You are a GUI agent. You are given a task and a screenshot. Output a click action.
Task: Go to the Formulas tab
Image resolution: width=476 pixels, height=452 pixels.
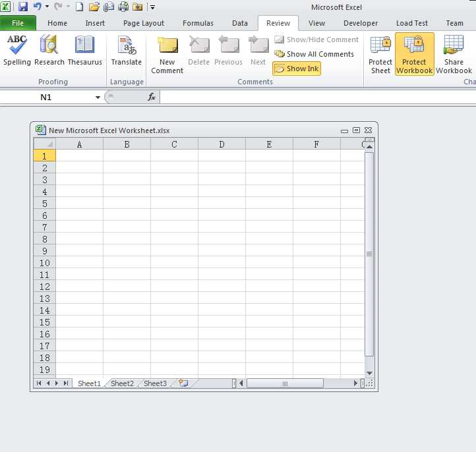198,23
